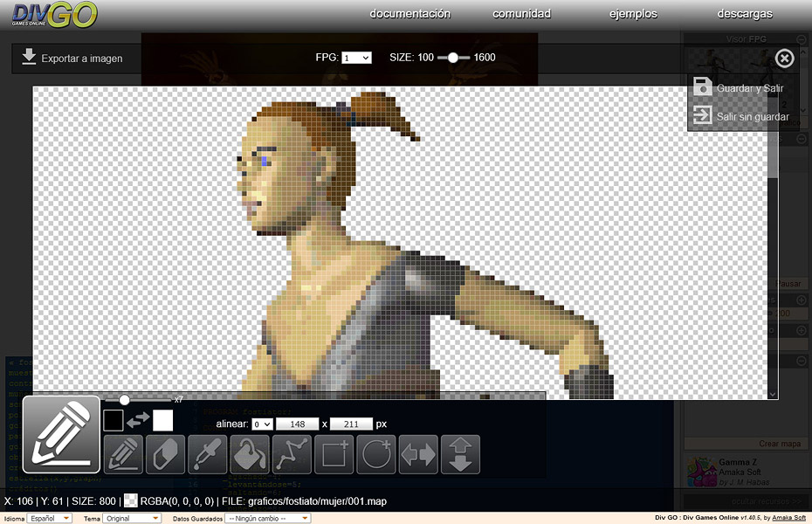This screenshot has height=524, width=812.
Task: Swap foreground and background colors
Action: (138, 420)
